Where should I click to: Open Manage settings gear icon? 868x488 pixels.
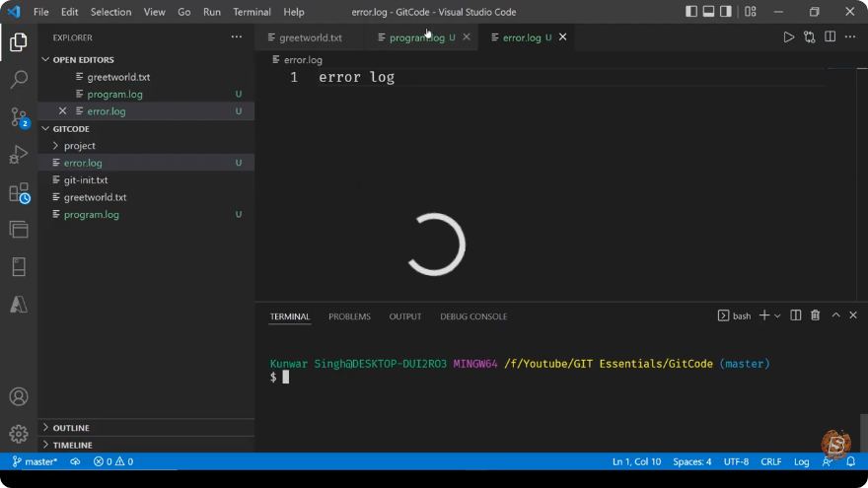pyautogui.click(x=19, y=434)
